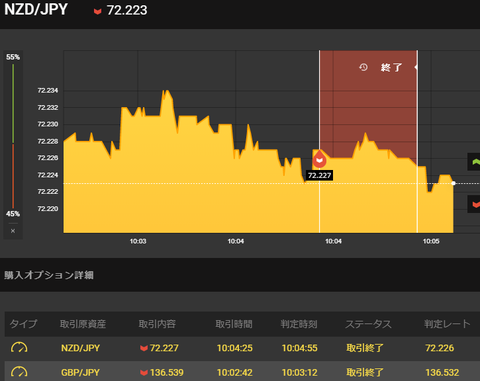
Task: Click the 10:03 time axis label
Action: [x=138, y=241]
